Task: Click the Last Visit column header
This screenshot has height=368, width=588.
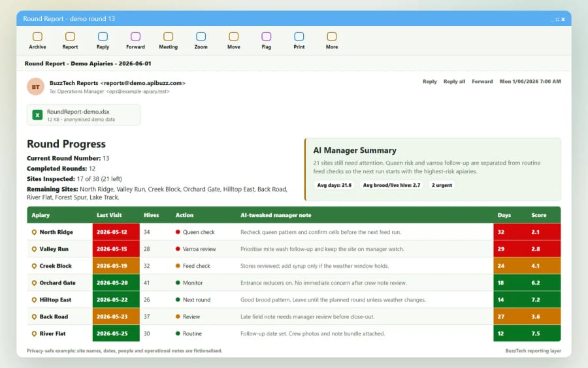Action: pyautogui.click(x=109, y=215)
